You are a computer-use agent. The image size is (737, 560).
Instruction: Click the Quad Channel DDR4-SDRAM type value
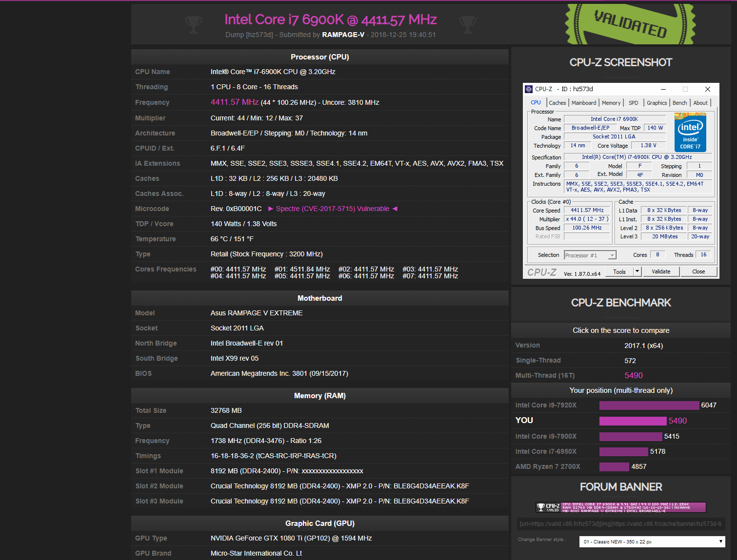270,425
